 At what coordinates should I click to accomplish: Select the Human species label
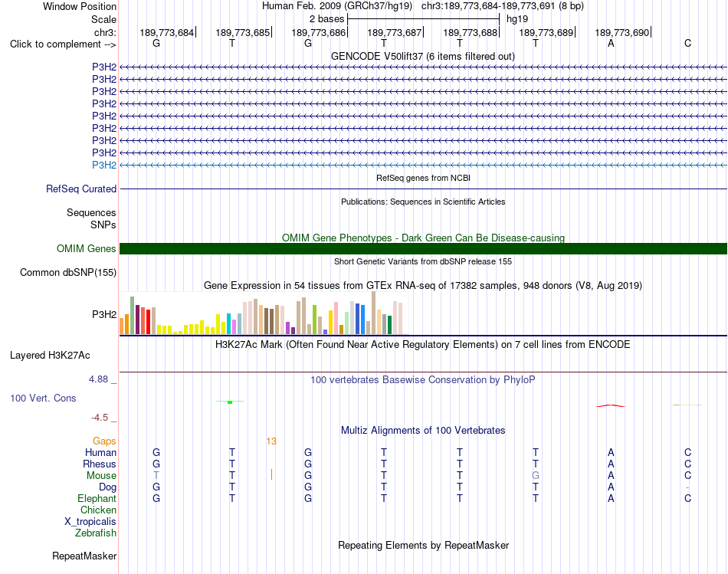(100, 453)
